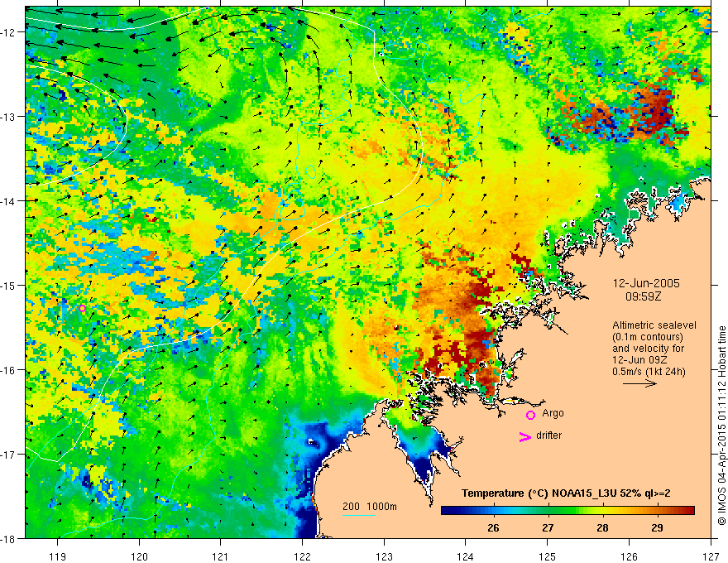The image size is (728, 563).
Task: Click the magenta drifter arrowhead legend symbol
Action: 524,437
